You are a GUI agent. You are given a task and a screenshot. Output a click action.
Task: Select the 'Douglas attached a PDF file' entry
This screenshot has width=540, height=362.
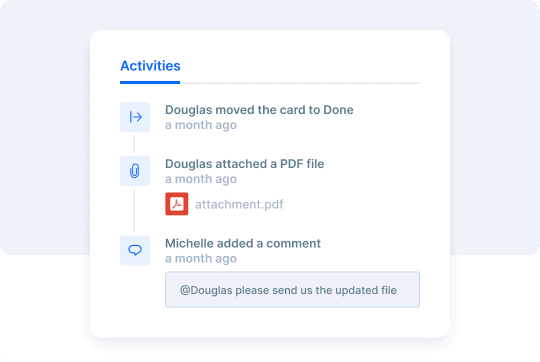(245, 164)
